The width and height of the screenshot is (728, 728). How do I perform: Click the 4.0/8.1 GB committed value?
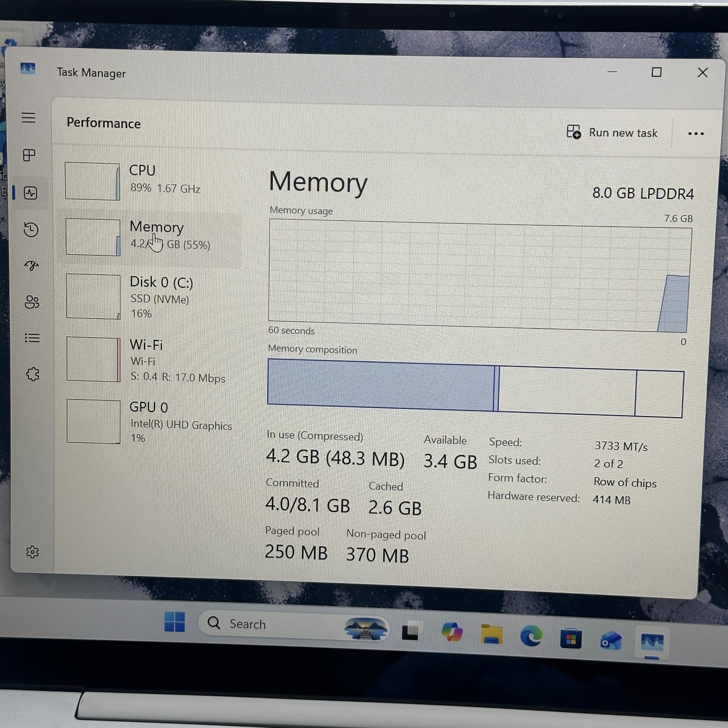click(308, 505)
